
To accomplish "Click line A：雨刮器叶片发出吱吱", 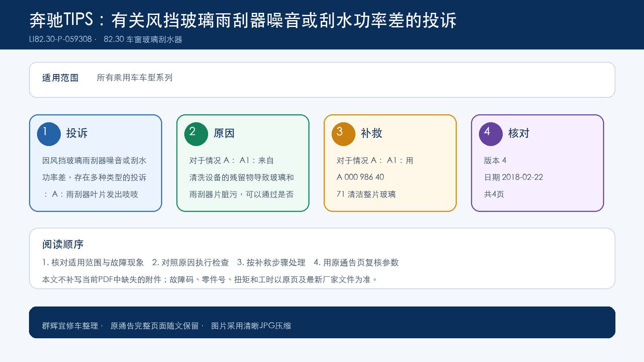I will click(95, 194).
